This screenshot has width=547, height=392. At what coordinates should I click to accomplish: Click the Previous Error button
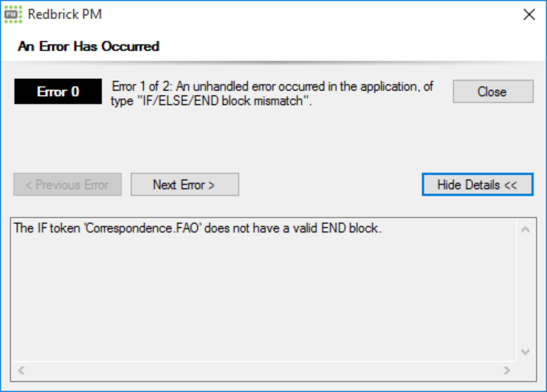point(67,185)
